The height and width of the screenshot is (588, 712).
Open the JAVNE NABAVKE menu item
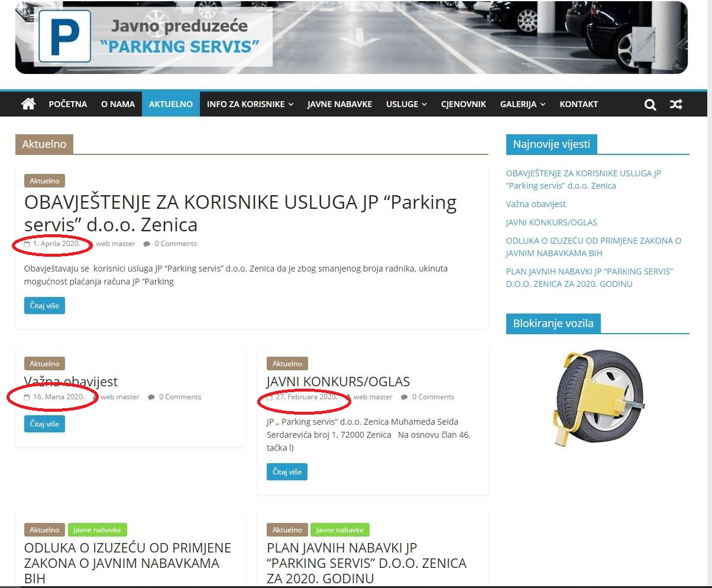coord(339,104)
